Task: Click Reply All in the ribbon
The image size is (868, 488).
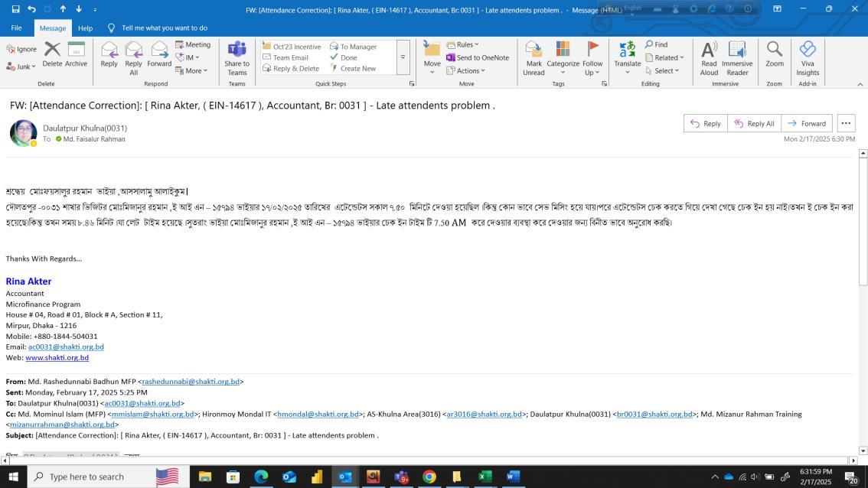Action: coord(133,58)
